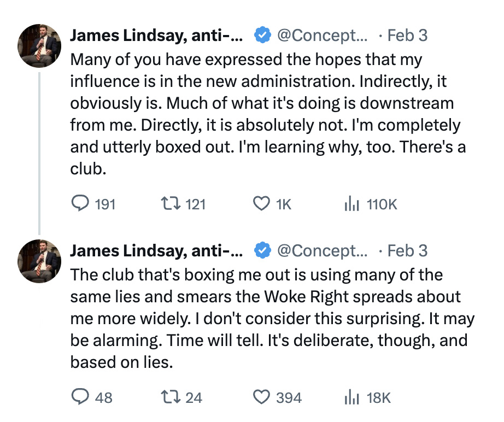Viewport: 504px width, 422px height.
Task: Reply to the second tweet about the club
Action: pyautogui.click(x=80, y=397)
